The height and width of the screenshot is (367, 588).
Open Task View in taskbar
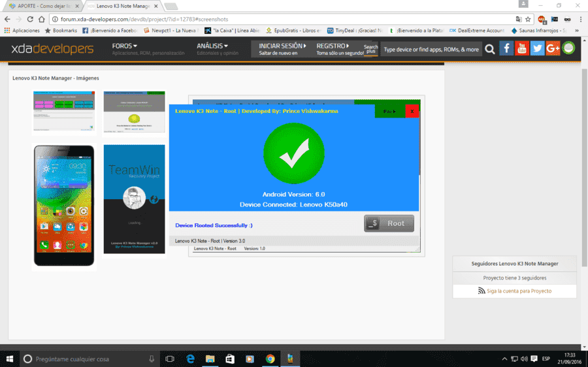(169, 359)
